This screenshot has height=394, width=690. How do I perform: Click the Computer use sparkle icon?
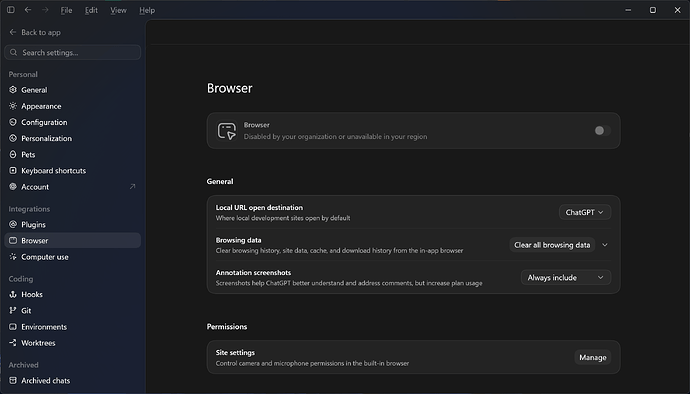pos(13,257)
